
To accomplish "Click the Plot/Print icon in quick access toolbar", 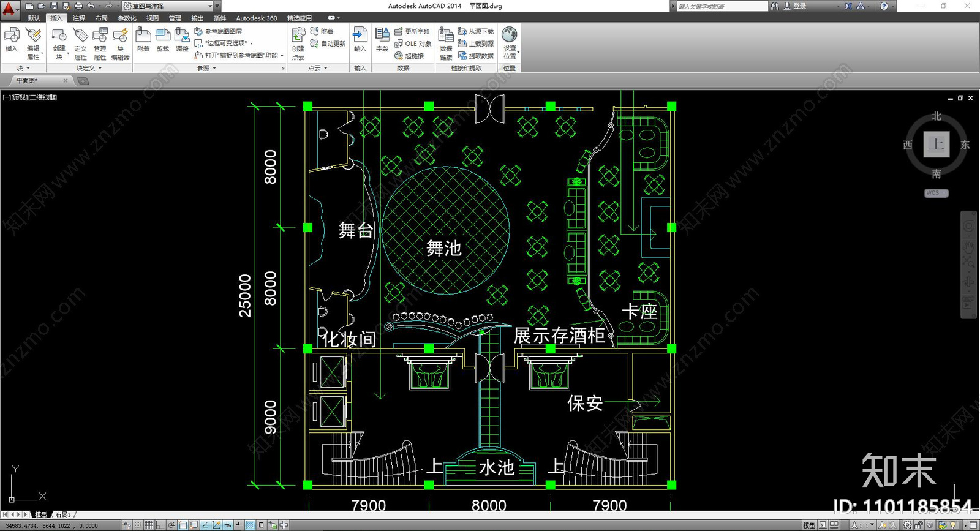I will click(78, 6).
